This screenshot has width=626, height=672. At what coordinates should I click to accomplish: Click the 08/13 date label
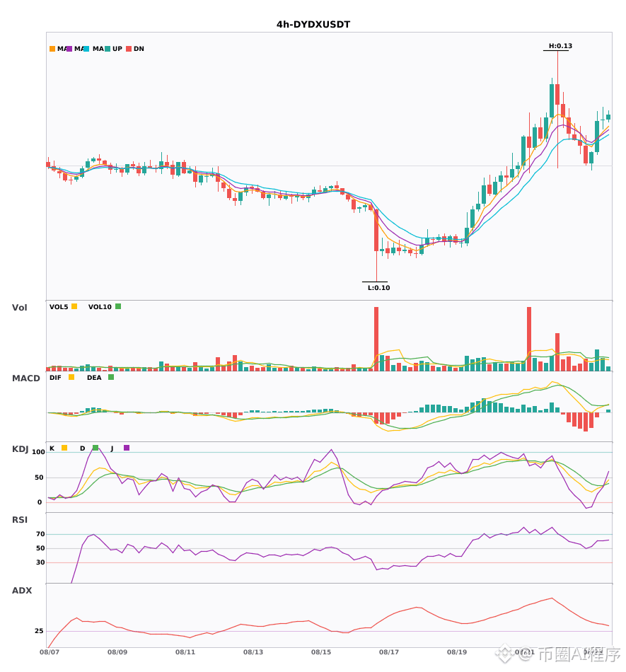point(253,652)
